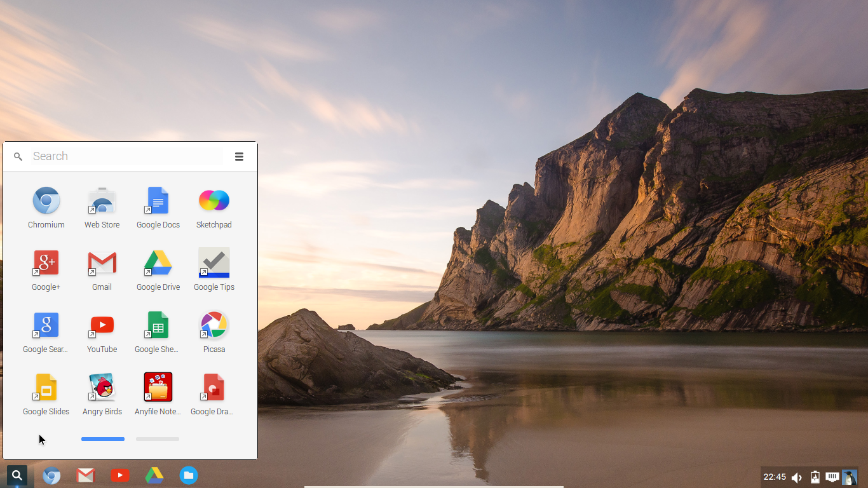The height and width of the screenshot is (488, 868).
Task: Open the Sketchpad app
Action: (214, 200)
